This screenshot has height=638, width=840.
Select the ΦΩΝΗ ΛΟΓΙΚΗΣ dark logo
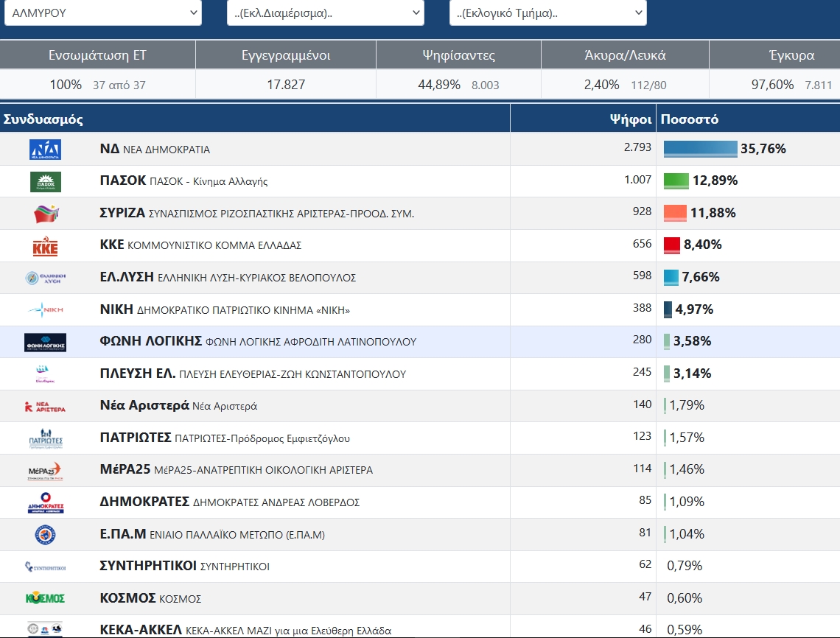pyautogui.click(x=45, y=342)
